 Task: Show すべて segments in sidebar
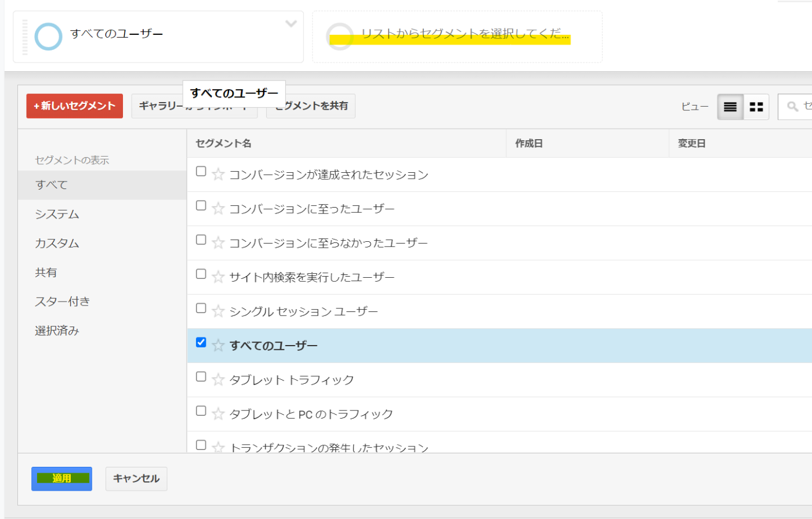click(x=102, y=185)
